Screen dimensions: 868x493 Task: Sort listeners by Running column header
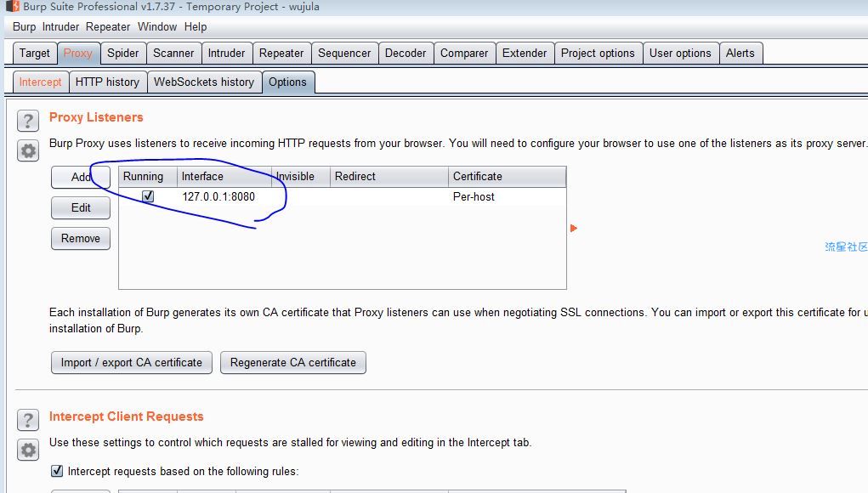tap(148, 177)
